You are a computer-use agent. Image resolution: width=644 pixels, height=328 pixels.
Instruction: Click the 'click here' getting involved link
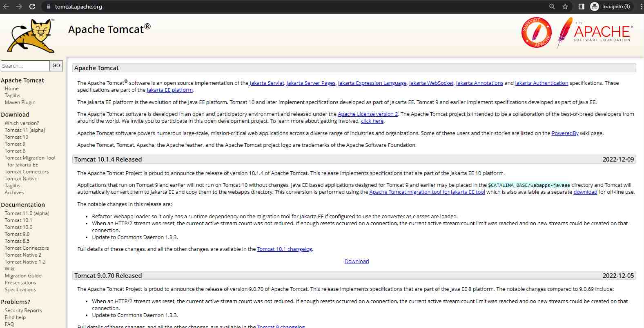(372, 121)
